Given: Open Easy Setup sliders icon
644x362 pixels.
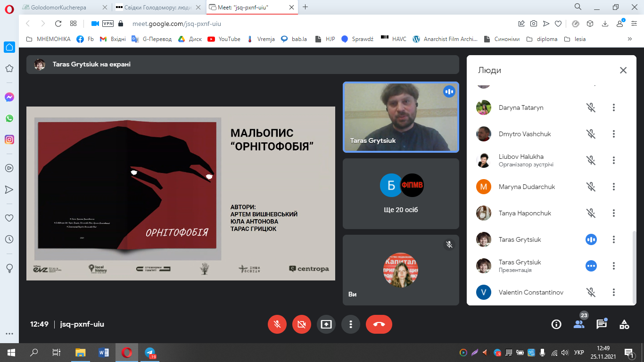Looking at the screenshot, I should coord(634,24).
